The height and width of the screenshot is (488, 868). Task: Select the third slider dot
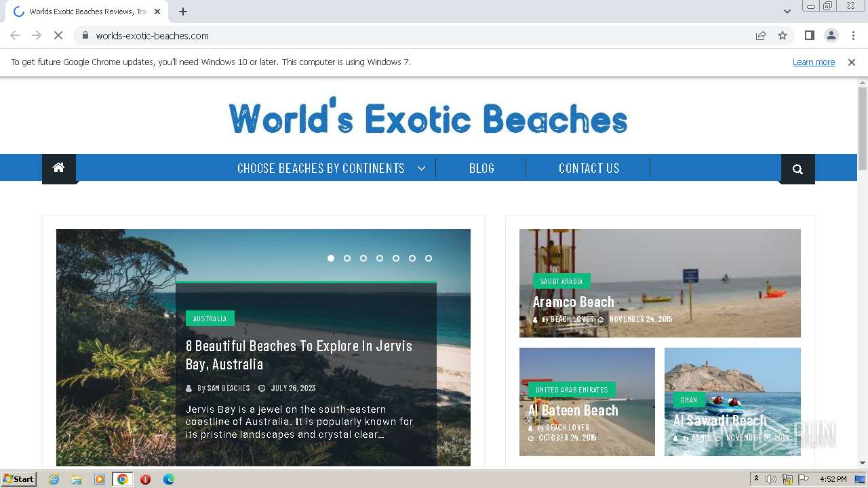[363, 258]
